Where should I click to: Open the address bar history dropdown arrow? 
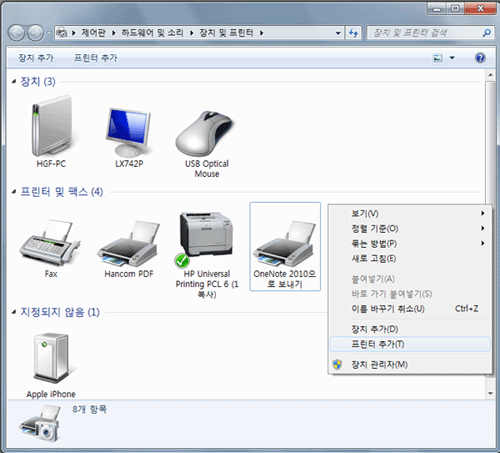[338, 33]
